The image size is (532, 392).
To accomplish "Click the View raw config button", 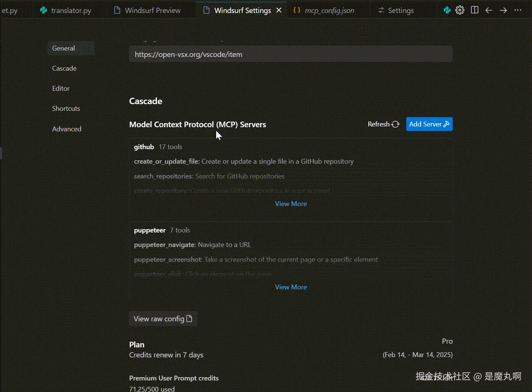I will point(163,319).
